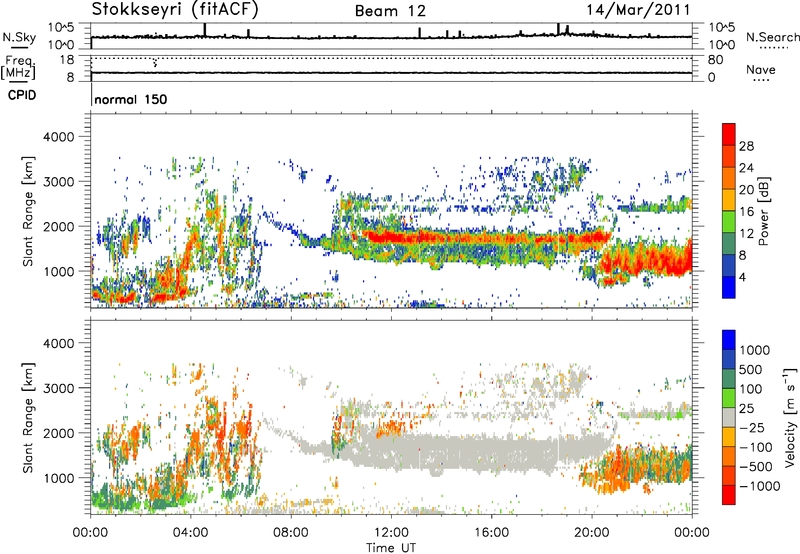800x554 pixels.
Task: Click the gray velocity band near 14:00
Action: tap(441, 451)
